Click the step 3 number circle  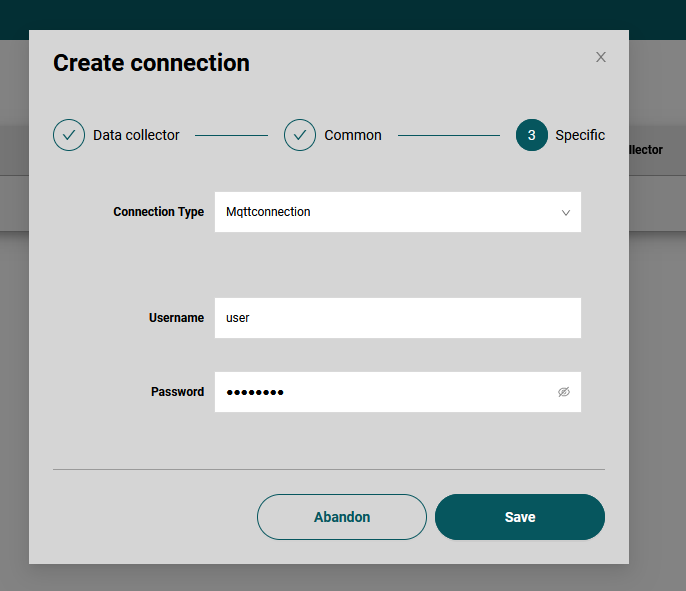tap(532, 135)
